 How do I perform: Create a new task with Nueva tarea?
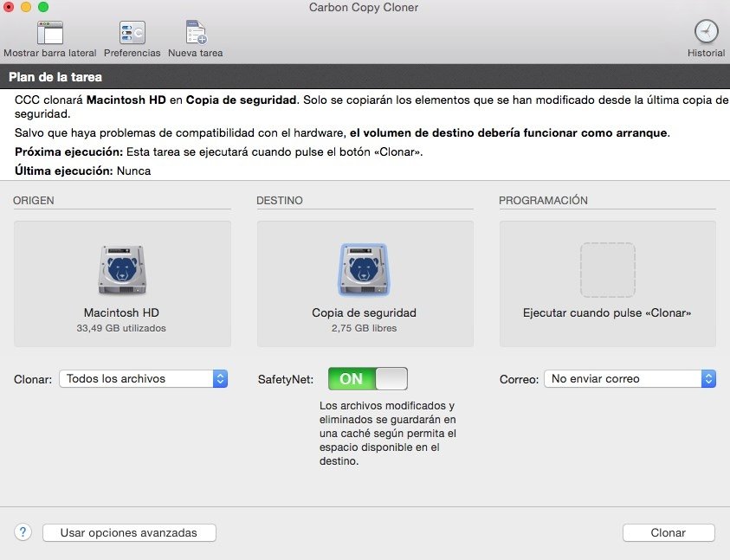pos(196,33)
